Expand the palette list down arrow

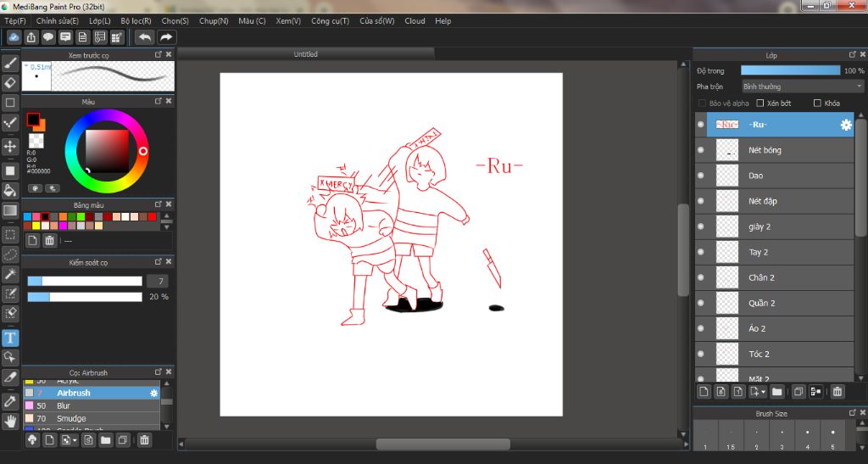[167, 227]
